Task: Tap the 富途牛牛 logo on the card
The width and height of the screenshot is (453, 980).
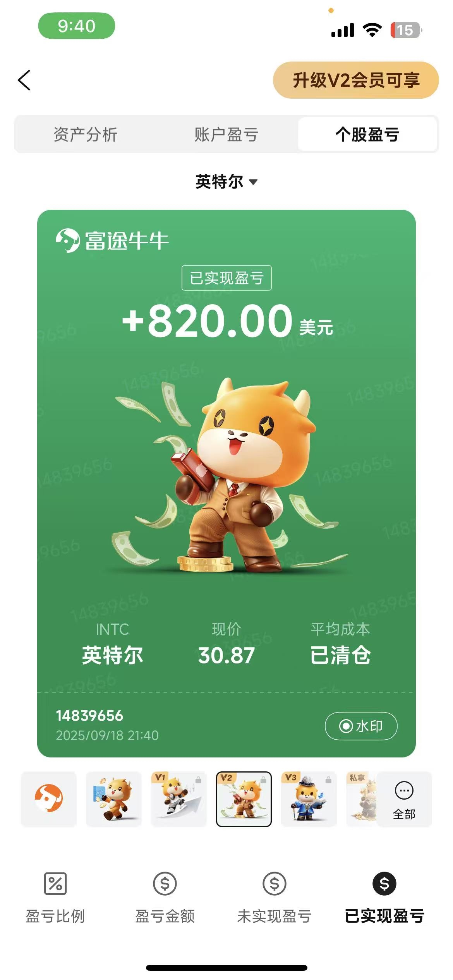Action: 112,241
